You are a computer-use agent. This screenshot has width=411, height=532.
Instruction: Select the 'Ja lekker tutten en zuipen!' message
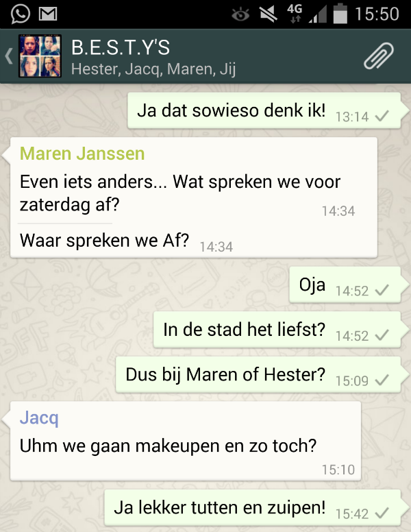[x=253, y=508]
